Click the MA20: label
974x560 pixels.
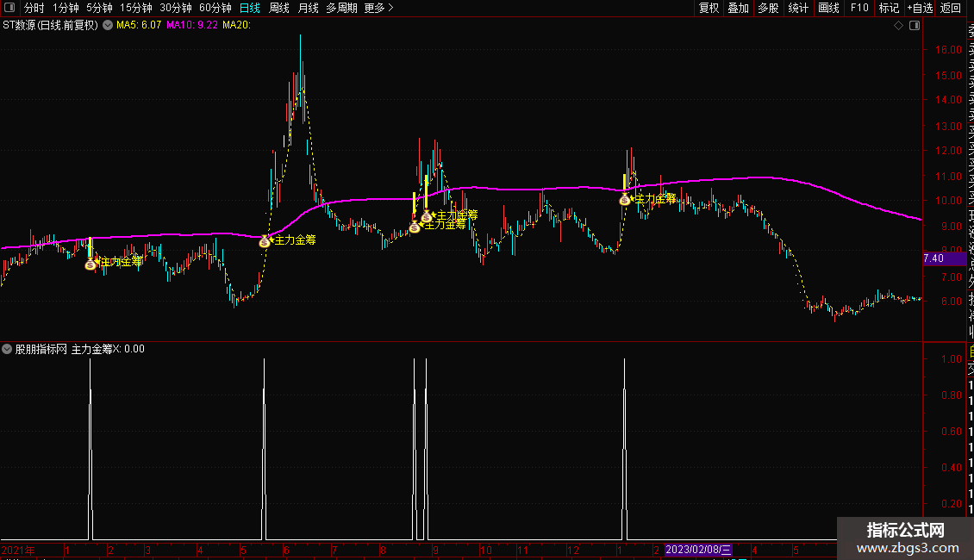point(237,26)
